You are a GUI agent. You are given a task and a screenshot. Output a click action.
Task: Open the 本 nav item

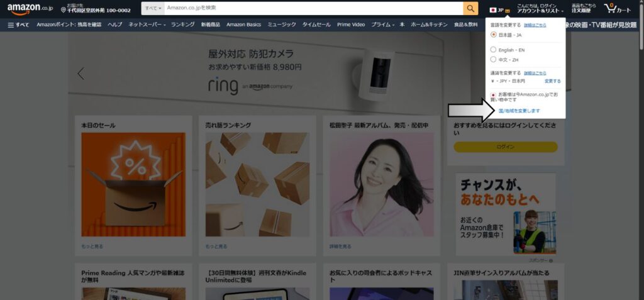(x=402, y=25)
